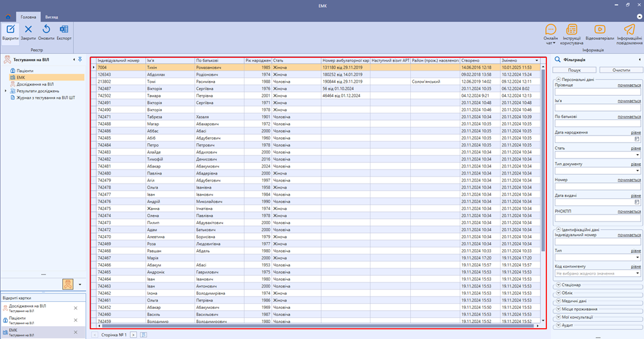Open the Онлайн чат icon
This screenshot has height=339, width=644.
click(x=551, y=30)
